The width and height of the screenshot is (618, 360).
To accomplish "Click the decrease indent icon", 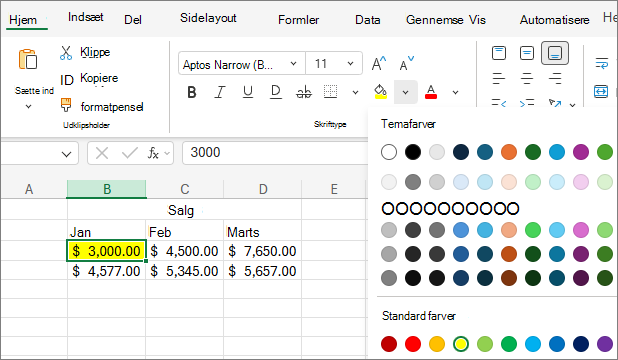I will 499,103.
